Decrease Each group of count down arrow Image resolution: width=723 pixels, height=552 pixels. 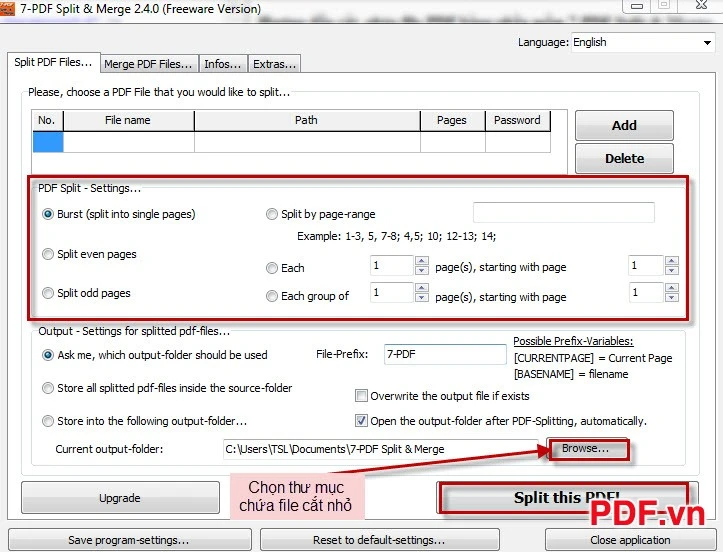[x=421, y=297]
